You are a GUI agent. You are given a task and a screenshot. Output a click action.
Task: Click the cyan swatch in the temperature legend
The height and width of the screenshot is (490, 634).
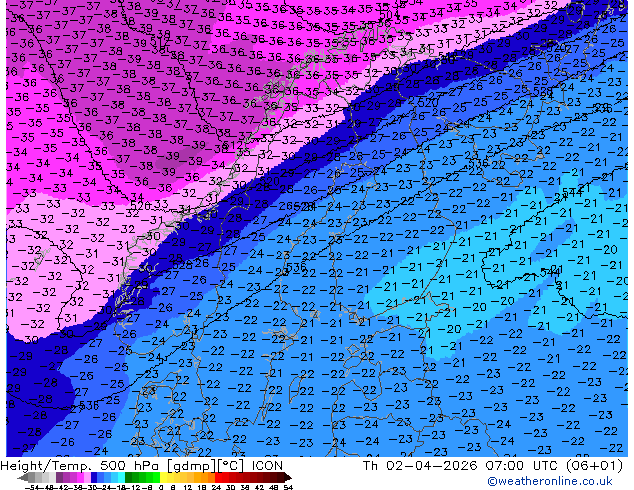[121, 478]
